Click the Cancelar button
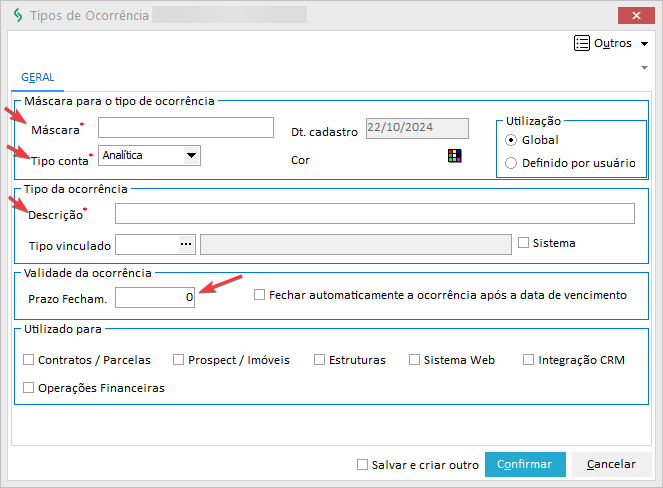The image size is (663, 488). click(x=611, y=464)
